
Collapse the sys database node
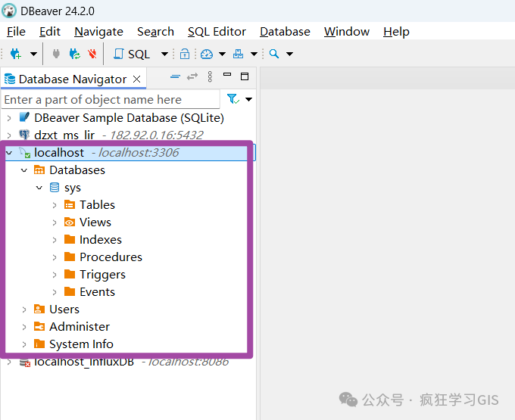coord(39,188)
